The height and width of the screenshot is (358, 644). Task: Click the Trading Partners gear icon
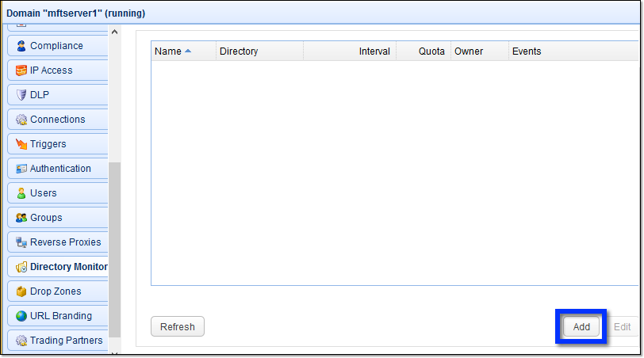21,341
